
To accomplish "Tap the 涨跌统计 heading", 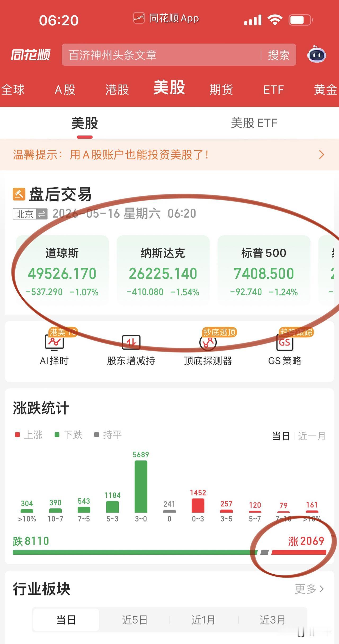I will (41, 408).
